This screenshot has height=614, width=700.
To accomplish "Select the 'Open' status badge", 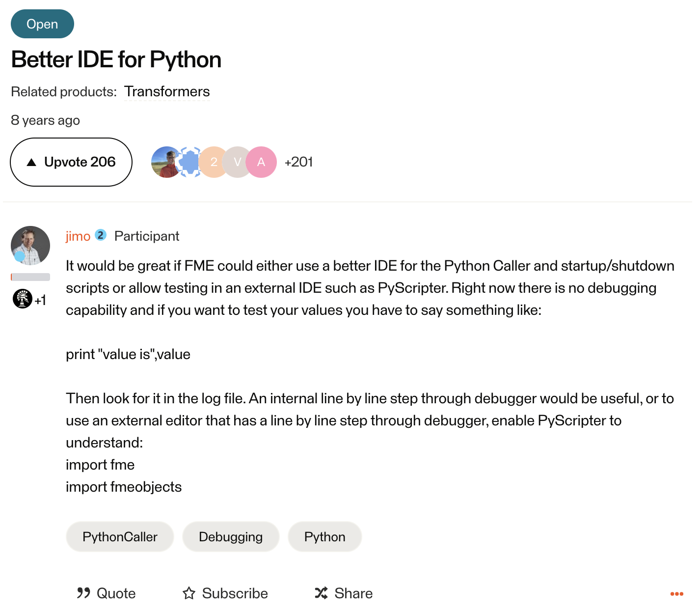I will [x=42, y=24].
